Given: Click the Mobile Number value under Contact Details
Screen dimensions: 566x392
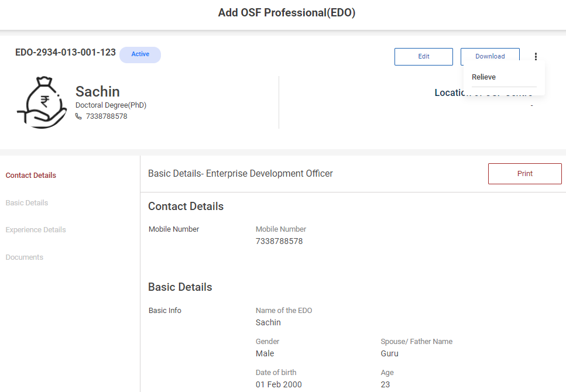Looking at the screenshot, I should [279, 241].
